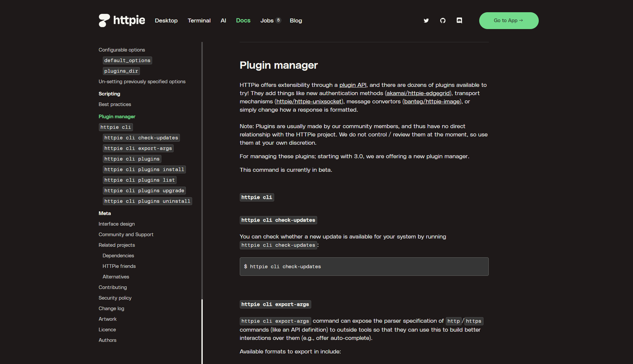Jump to httpie cli plugins install section
Image resolution: width=633 pixels, height=364 pixels.
144,169
